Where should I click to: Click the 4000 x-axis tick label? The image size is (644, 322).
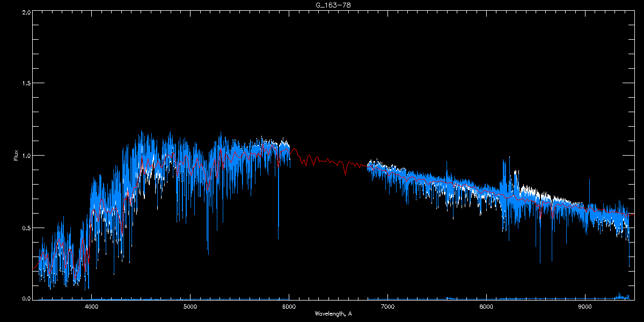tap(92, 307)
